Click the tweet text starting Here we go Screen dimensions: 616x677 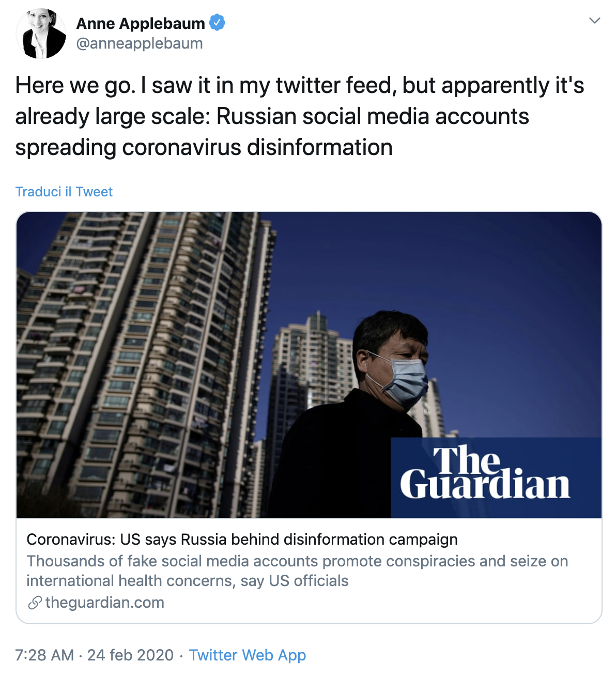tap(300, 116)
